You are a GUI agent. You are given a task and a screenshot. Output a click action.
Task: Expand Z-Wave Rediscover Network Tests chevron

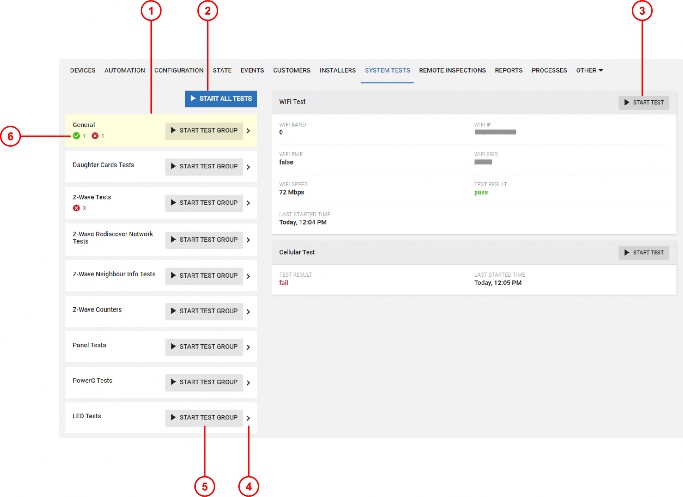[248, 240]
